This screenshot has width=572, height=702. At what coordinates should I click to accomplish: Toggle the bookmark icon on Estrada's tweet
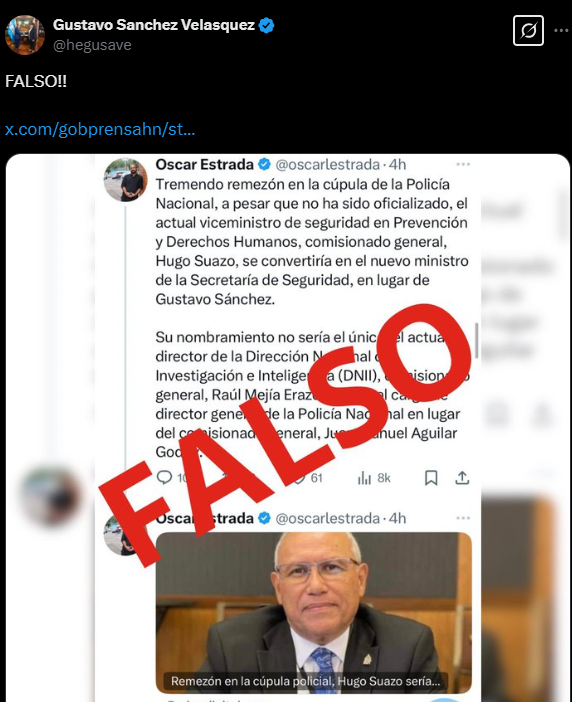431,478
